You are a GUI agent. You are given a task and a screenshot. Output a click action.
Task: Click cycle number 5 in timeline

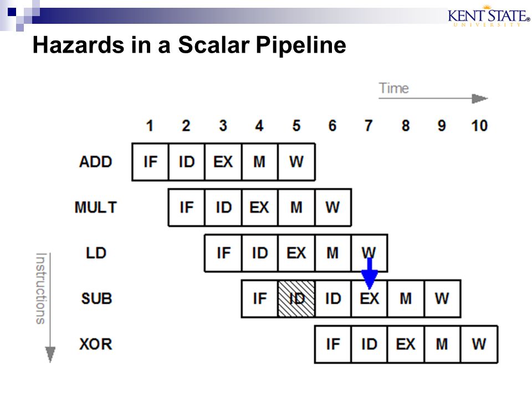(296, 126)
